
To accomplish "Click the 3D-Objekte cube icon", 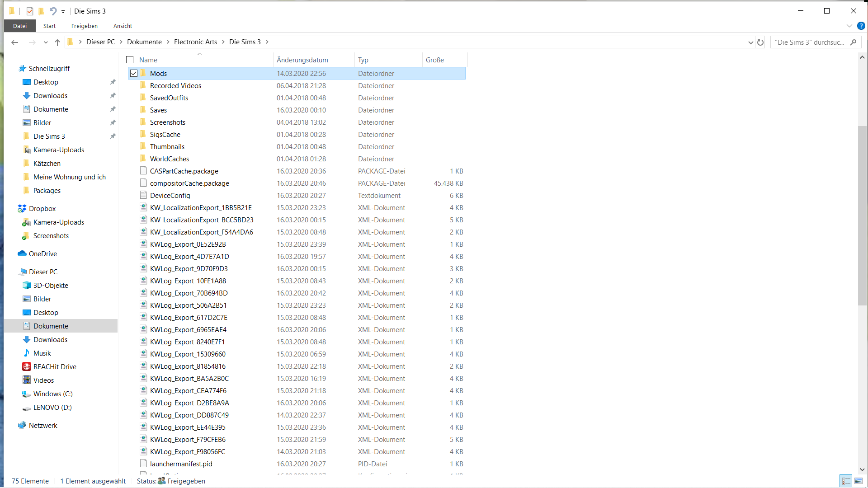I will pos(27,286).
